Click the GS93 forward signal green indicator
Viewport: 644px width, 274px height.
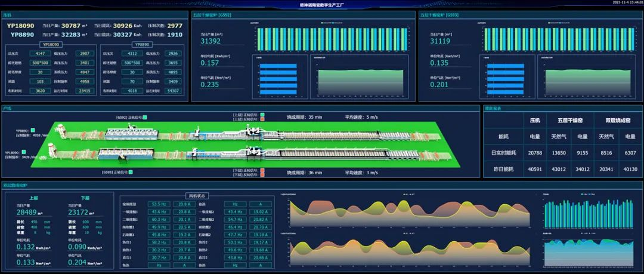click(131, 172)
